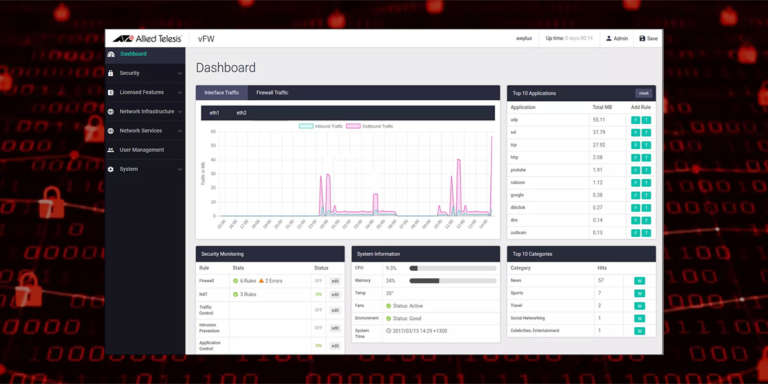Click the "2 Errors" text in Firewall row
Screen dimensions: 768x384
coord(274,281)
